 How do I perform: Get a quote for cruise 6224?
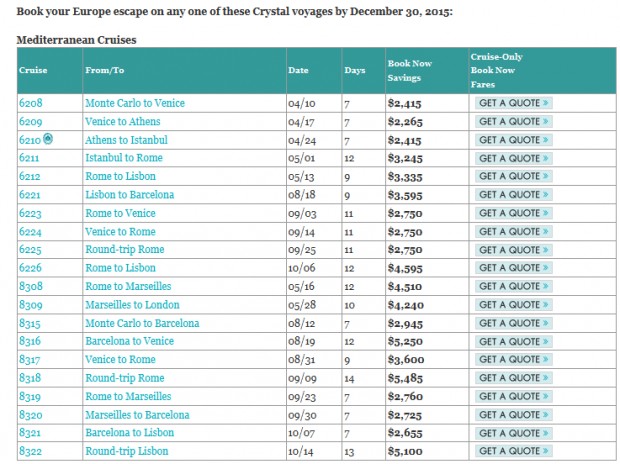point(513,232)
